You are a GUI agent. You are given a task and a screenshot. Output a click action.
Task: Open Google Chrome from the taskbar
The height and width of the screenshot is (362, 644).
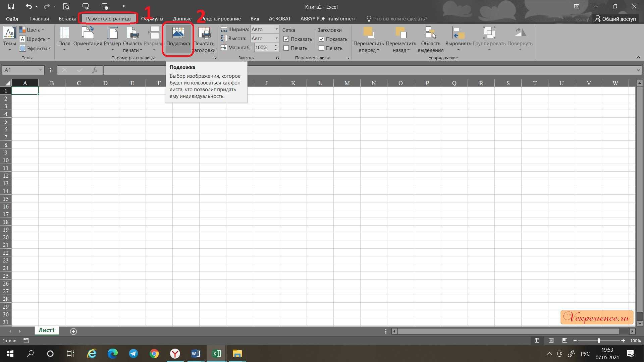[154, 354]
